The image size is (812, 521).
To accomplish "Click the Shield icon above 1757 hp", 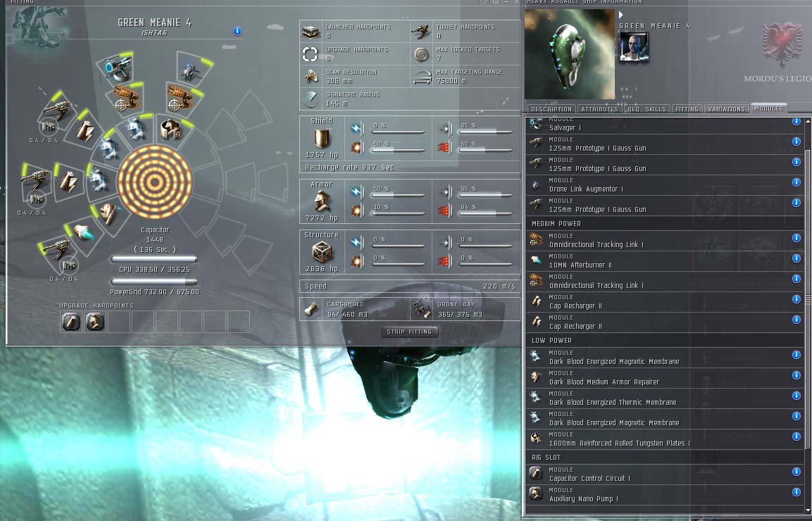I will (322, 138).
